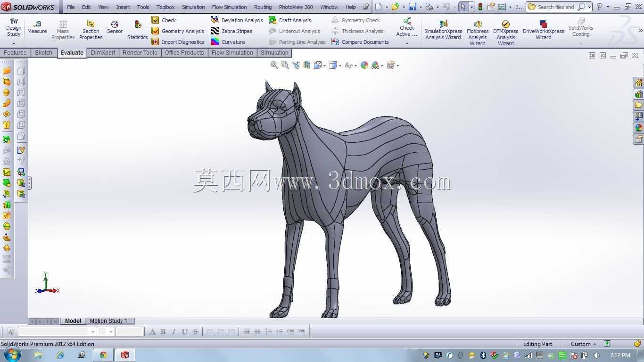
Task: Click Check Active Document icon
Action: 407,26
